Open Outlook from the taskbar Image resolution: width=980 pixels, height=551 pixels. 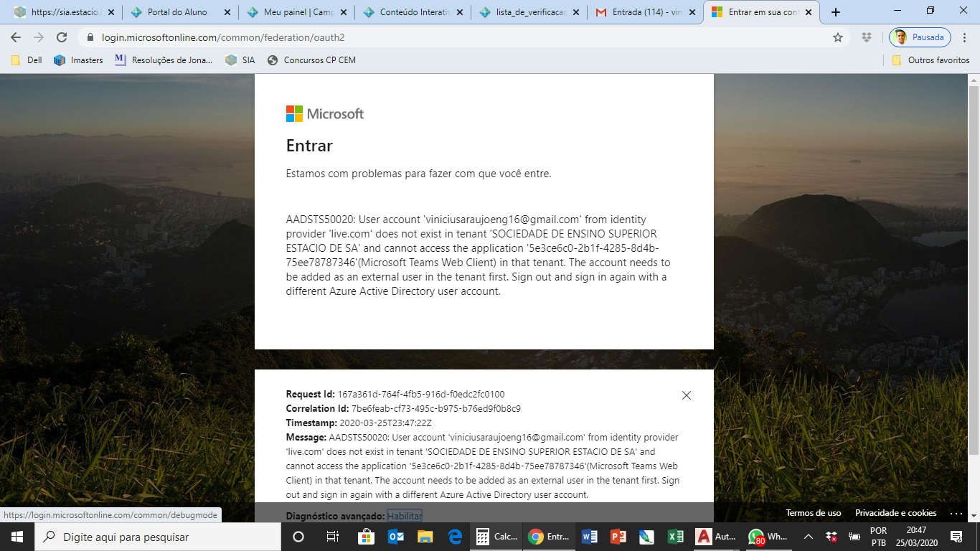pyautogui.click(x=395, y=537)
